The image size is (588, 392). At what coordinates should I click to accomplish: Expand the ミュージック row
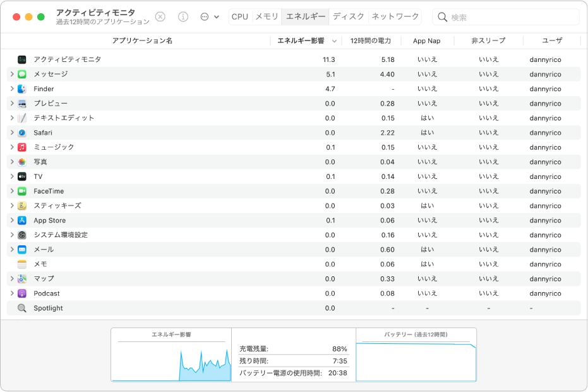tap(12, 147)
